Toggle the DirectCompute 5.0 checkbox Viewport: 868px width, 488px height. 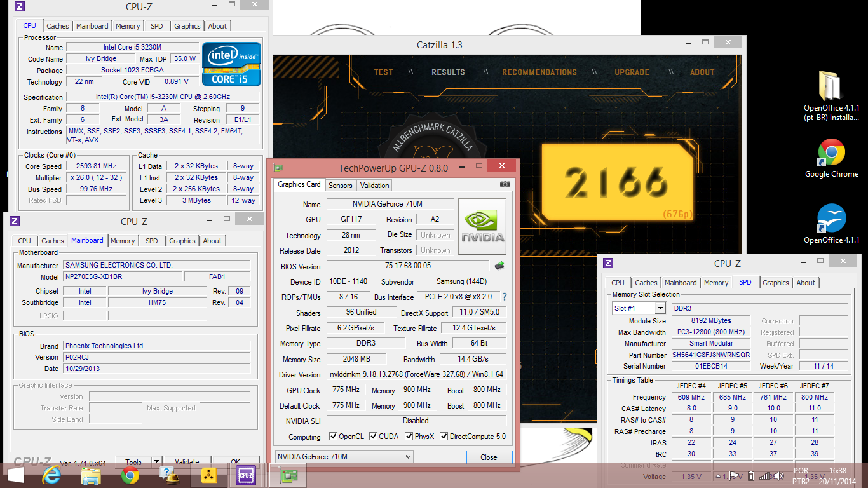(443, 437)
